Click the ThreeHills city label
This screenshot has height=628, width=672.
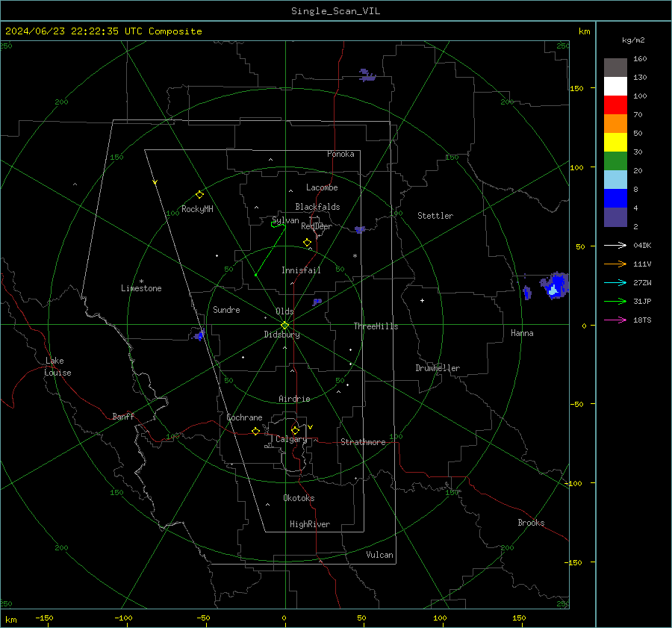376,326
